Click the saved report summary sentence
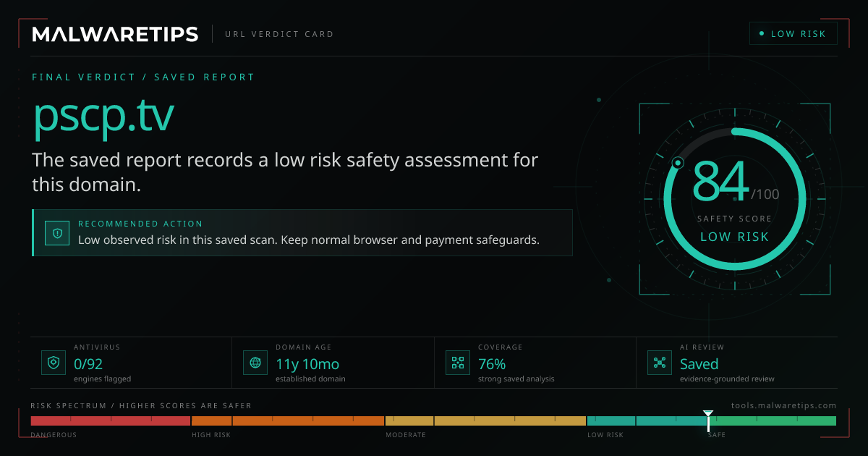 (285, 172)
